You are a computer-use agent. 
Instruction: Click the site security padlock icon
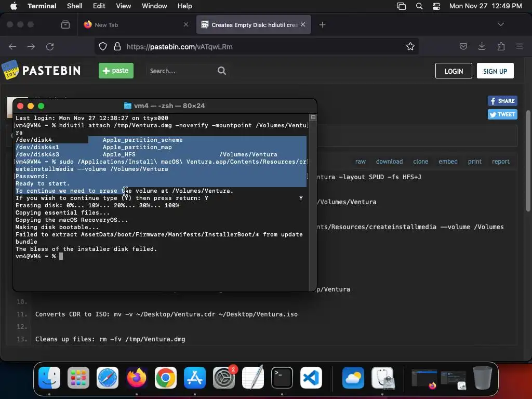click(x=117, y=46)
